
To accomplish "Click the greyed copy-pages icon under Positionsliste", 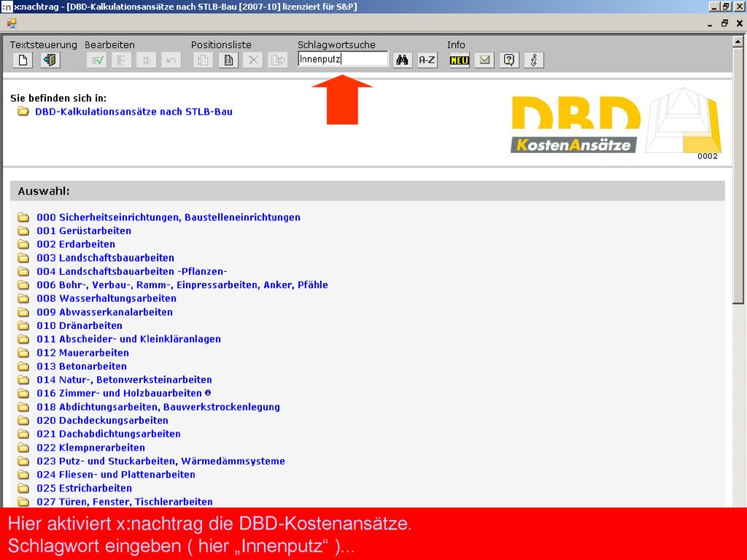I will 204,61.
